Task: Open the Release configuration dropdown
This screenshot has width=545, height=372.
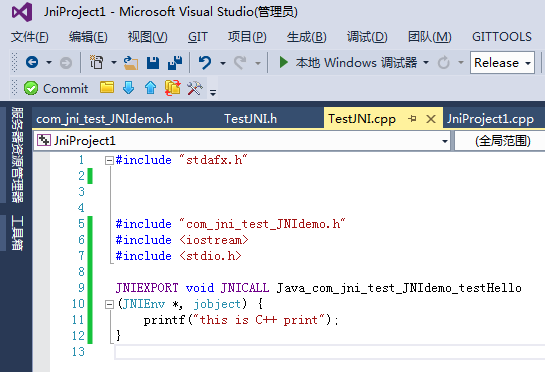Action: coord(502,63)
